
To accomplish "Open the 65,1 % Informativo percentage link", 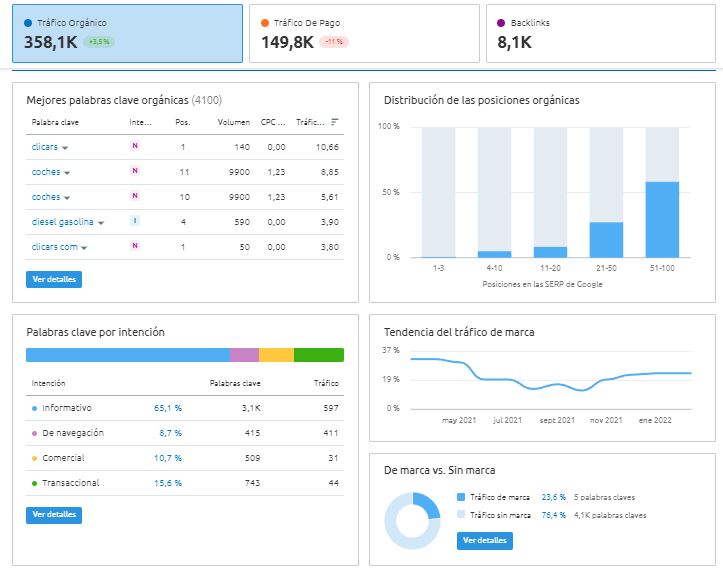I will 168,408.
